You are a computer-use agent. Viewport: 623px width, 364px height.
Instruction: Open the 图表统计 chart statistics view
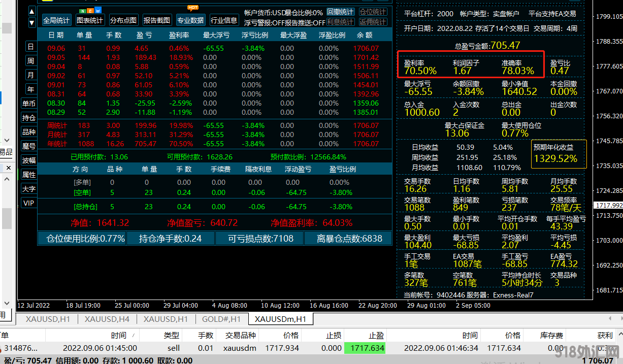(90, 20)
